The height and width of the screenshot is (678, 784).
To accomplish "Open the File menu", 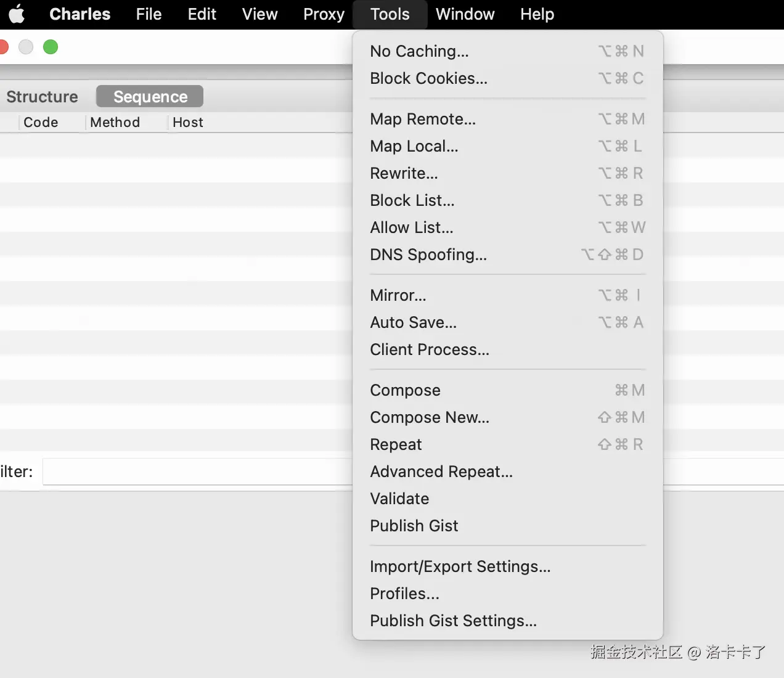I will click(x=149, y=14).
